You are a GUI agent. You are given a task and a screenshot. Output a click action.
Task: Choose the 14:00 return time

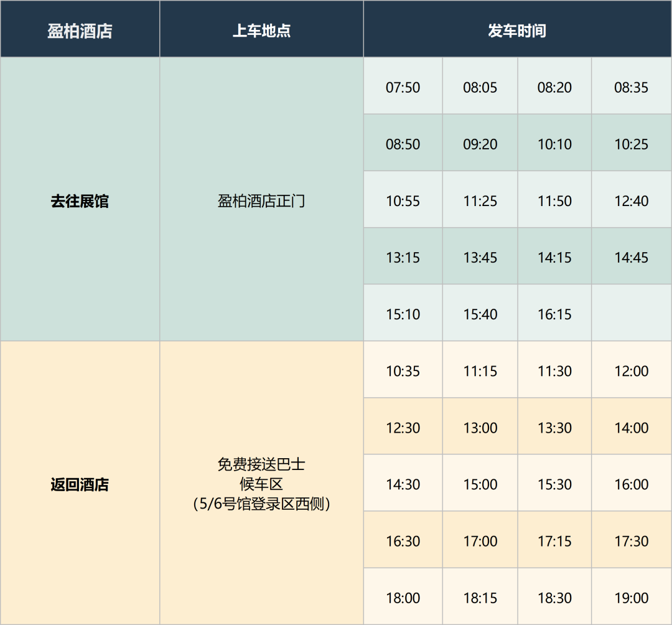[632, 426]
